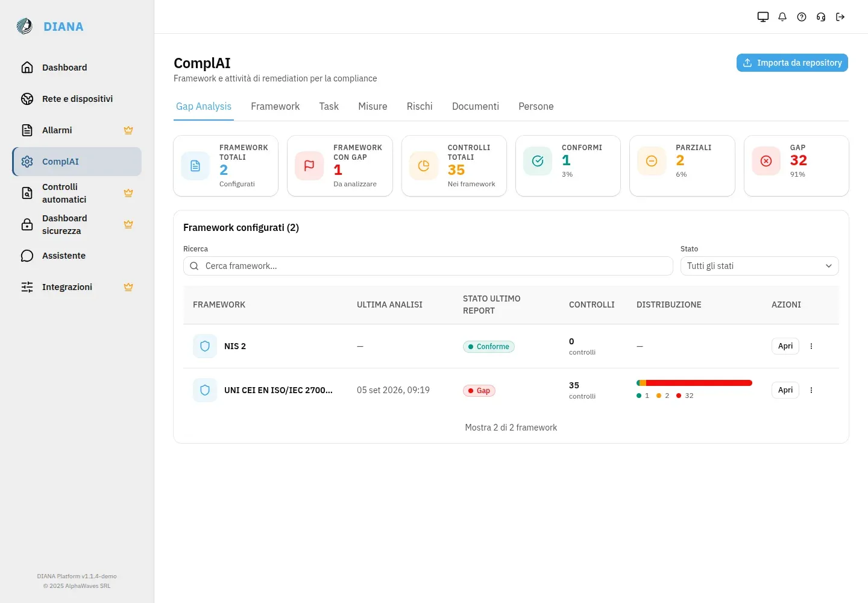Click the Assistente chat bubble icon
868x603 pixels.
[27, 256]
